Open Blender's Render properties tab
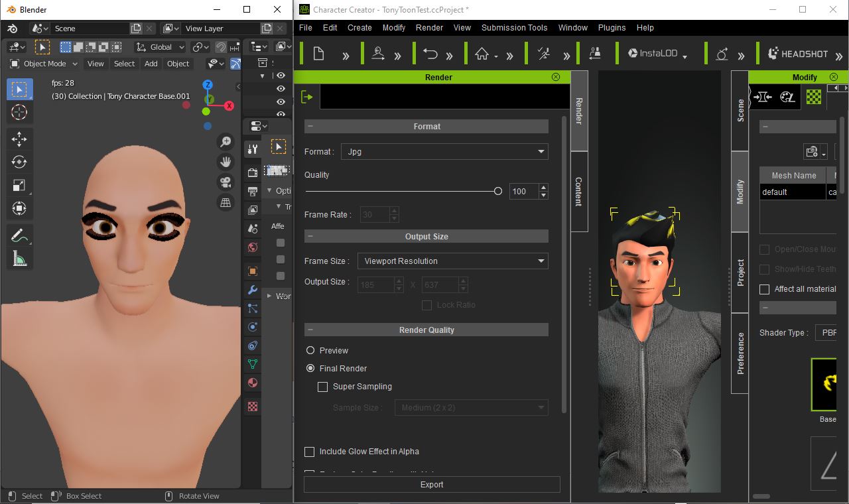 253,172
